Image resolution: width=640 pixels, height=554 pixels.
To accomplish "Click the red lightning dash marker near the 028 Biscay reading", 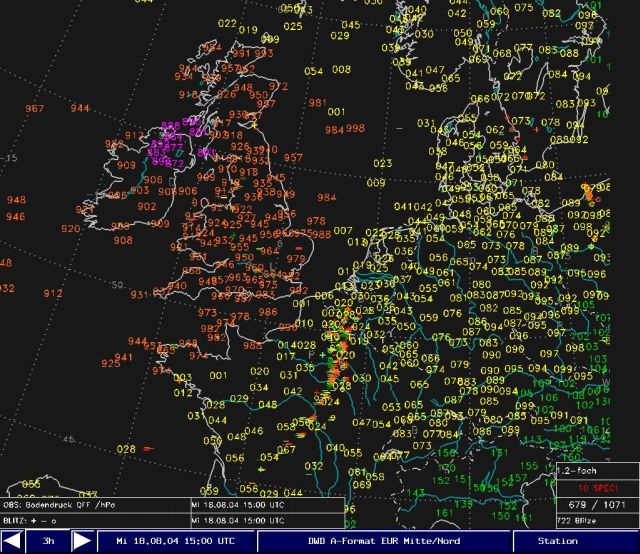I will (x=147, y=448).
